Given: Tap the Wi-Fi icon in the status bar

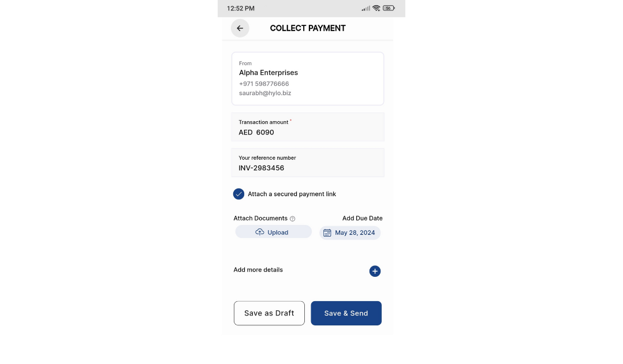Looking at the screenshot, I should (376, 7).
